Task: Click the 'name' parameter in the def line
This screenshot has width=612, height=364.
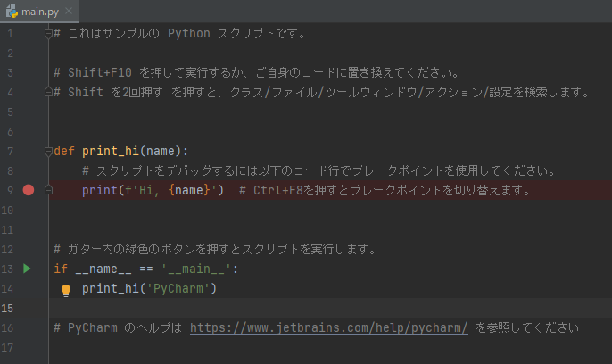Action: coord(161,151)
